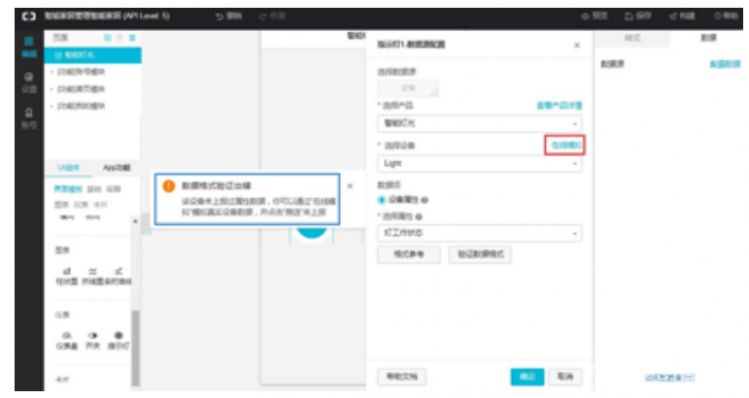Pick the 柱状图 bar chart component
Image resolution: width=749 pixels, height=398 pixels.
[x=67, y=276]
